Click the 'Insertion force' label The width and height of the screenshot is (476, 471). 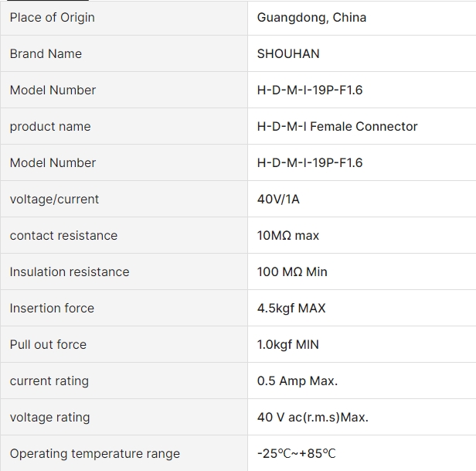[x=52, y=308]
